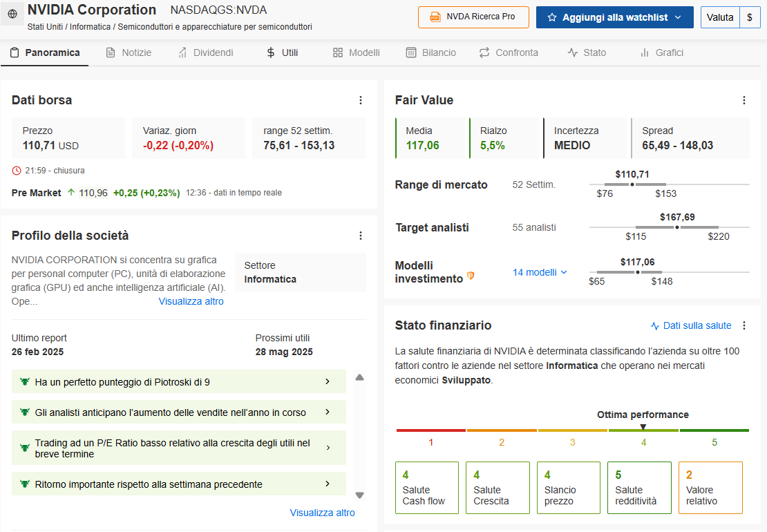Screen dimensions: 767x532
Task: Switch to the Bilancio tab
Action: (431, 53)
